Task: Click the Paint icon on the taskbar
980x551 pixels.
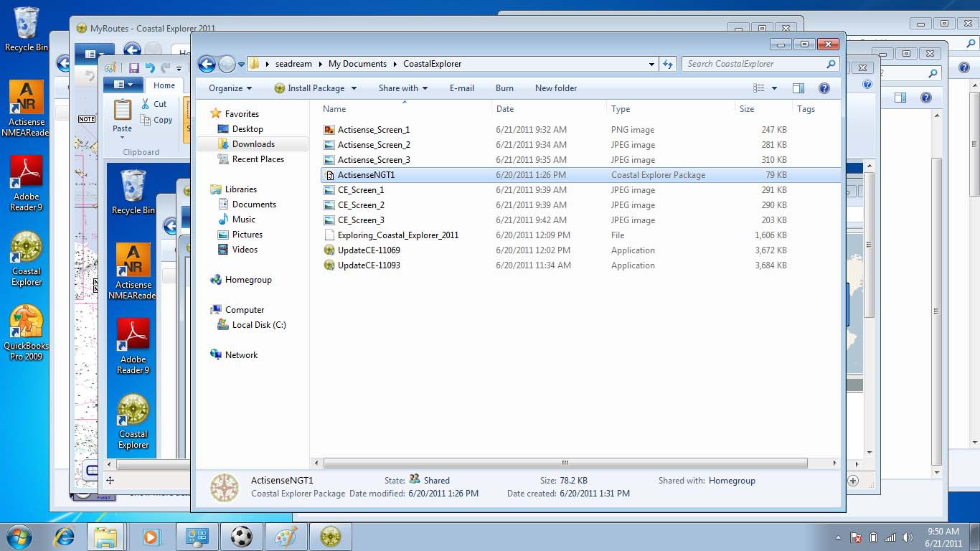Action: coord(286,536)
